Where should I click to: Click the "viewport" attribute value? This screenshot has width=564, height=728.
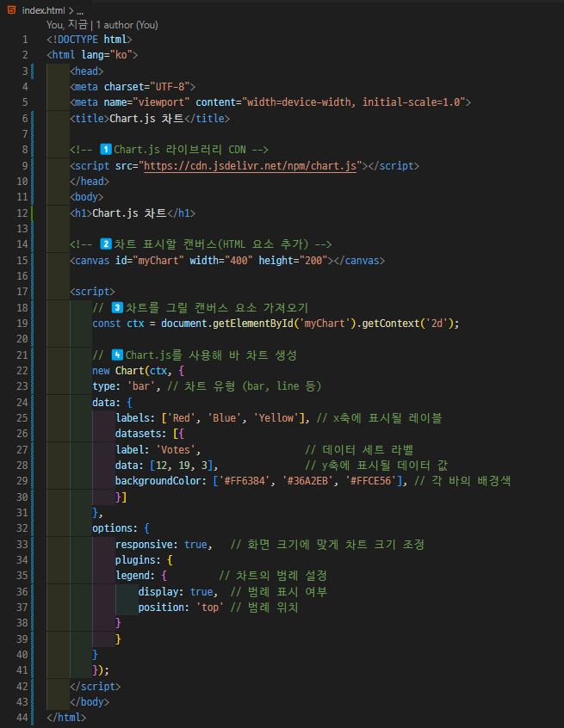tap(161, 102)
